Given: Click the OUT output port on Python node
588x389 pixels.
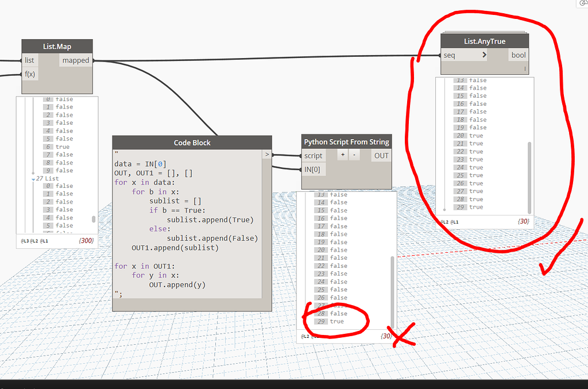Looking at the screenshot, I should pos(381,155).
